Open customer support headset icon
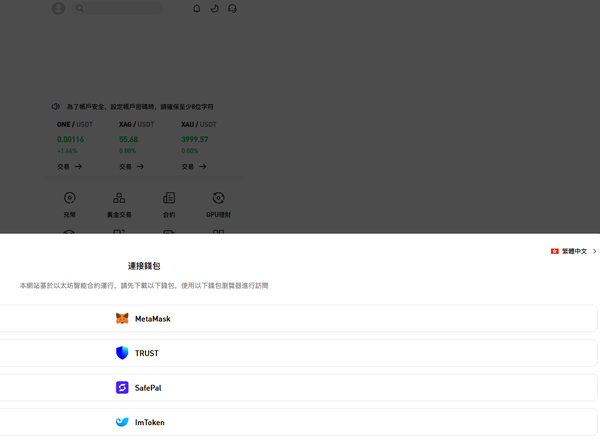The height and width of the screenshot is (441, 600). (x=232, y=8)
